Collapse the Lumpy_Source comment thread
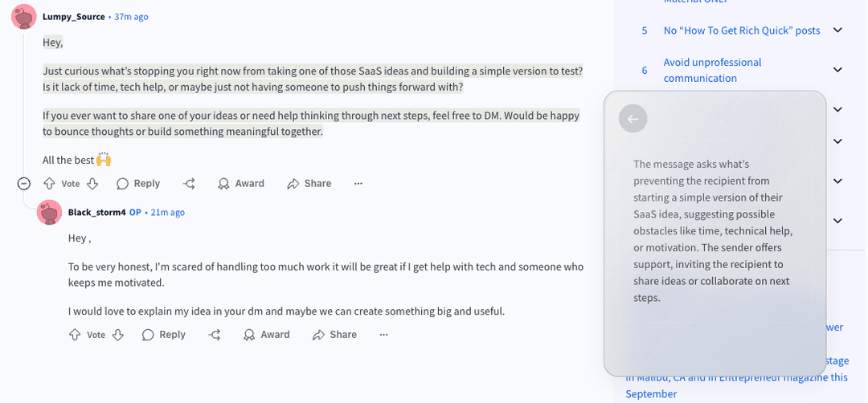Image resolution: width=868 pixels, height=403 pixels. (24, 184)
